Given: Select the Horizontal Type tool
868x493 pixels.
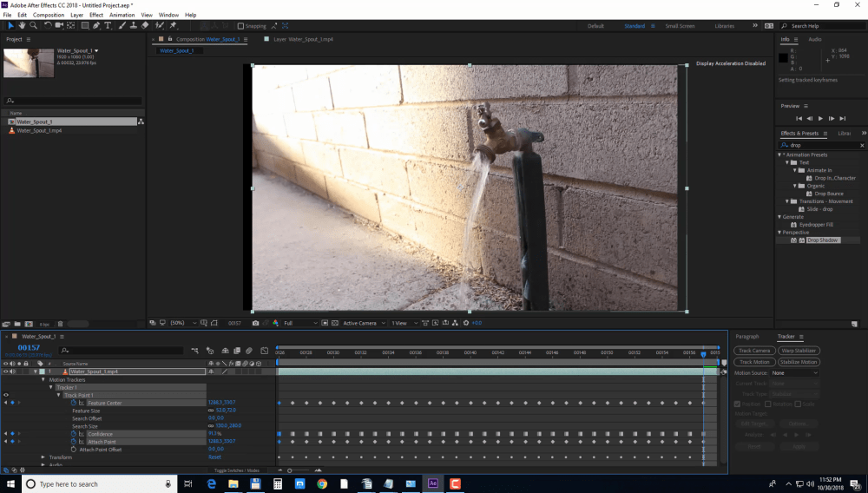Looking at the screenshot, I should point(108,25).
